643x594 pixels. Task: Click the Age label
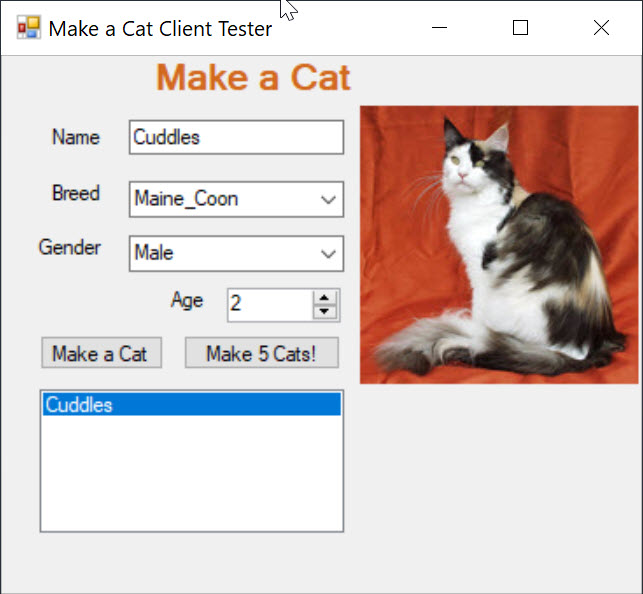click(x=187, y=300)
